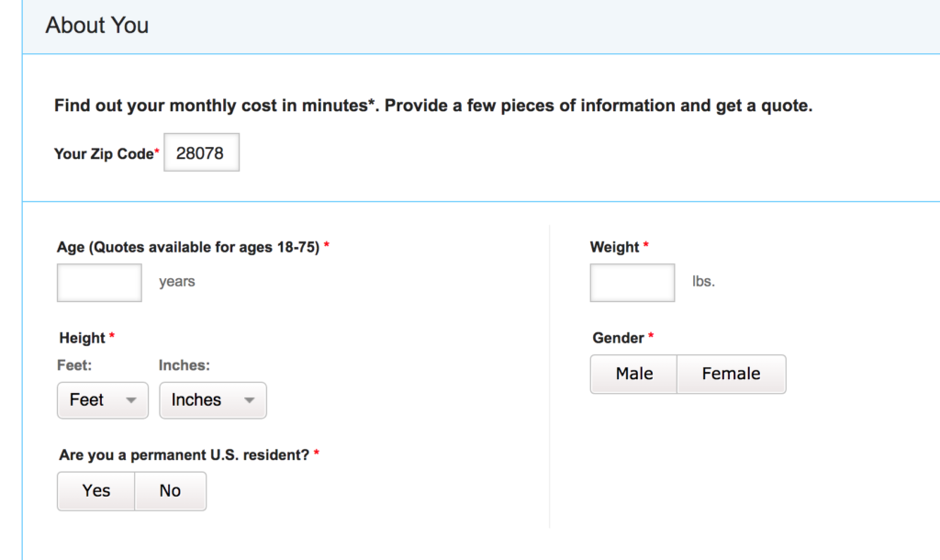Click the 'Feet:' sublabel above dropdown
This screenshot has height=560, width=940.
(75, 365)
